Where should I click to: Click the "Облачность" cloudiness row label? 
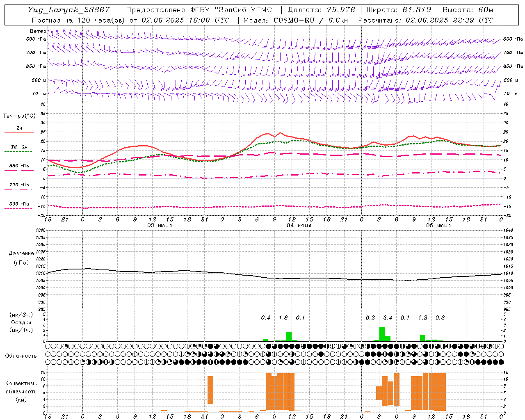21,356
